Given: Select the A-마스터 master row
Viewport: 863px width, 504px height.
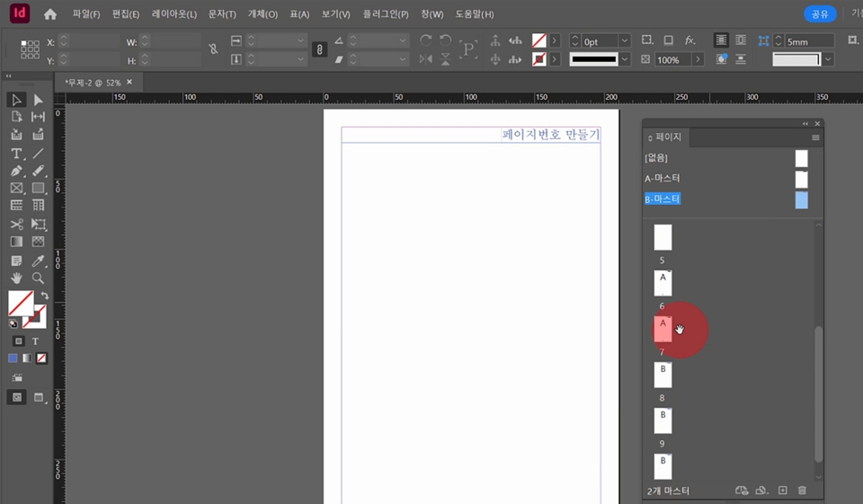Looking at the screenshot, I should click(726, 178).
